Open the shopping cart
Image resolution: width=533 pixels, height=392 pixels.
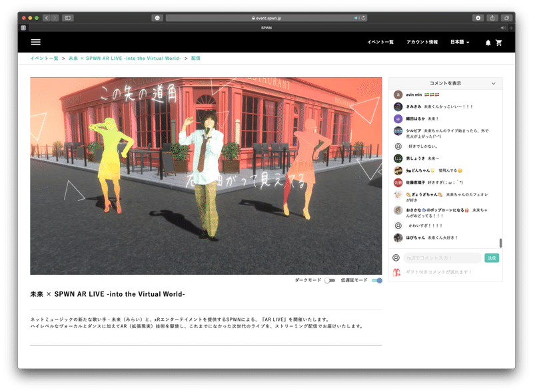[x=498, y=43]
